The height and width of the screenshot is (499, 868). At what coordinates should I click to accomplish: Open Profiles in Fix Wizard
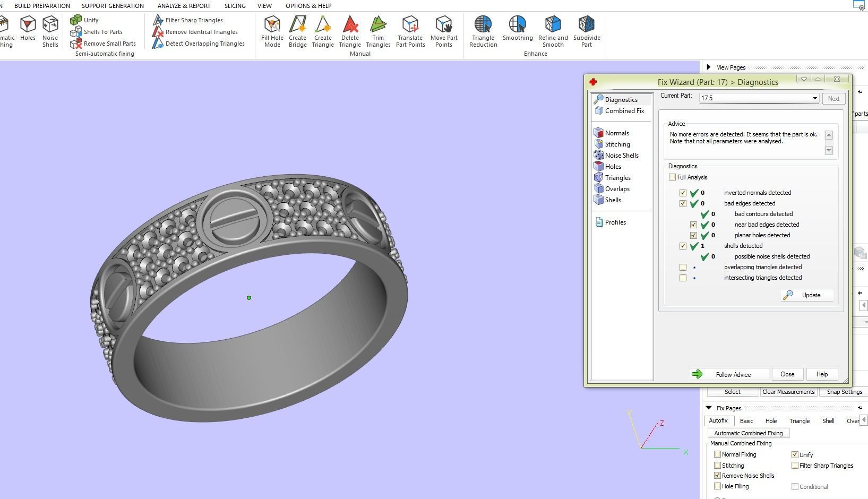tap(611, 222)
